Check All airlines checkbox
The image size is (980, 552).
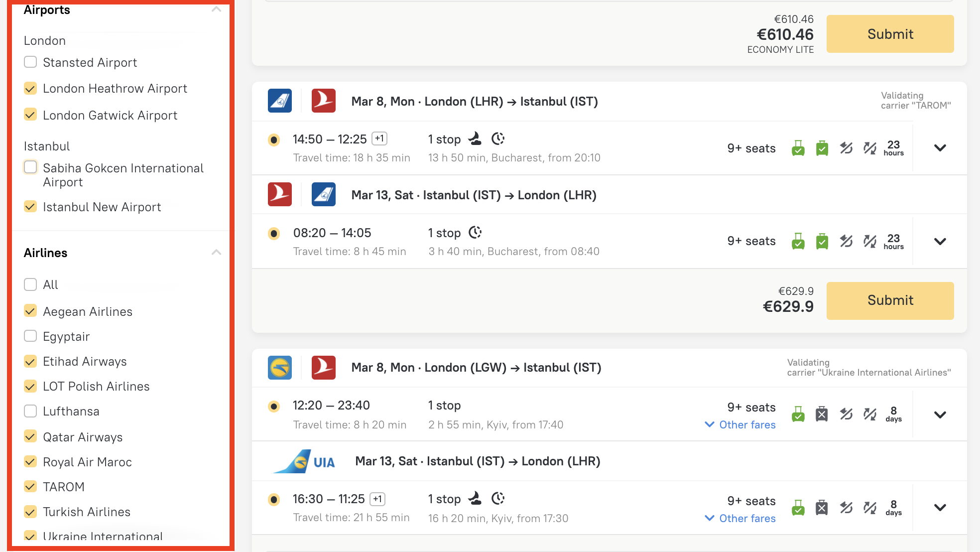[x=30, y=284]
